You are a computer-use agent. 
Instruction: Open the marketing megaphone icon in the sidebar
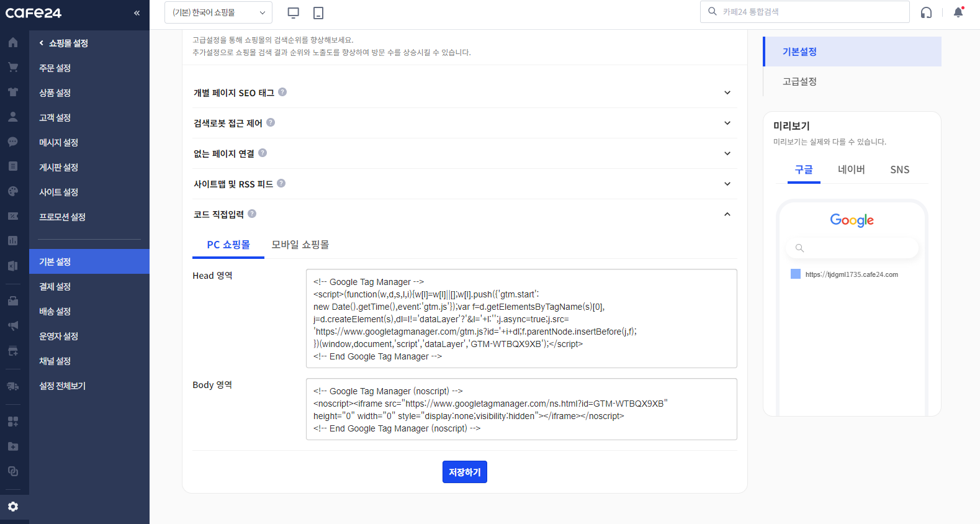(13, 326)
